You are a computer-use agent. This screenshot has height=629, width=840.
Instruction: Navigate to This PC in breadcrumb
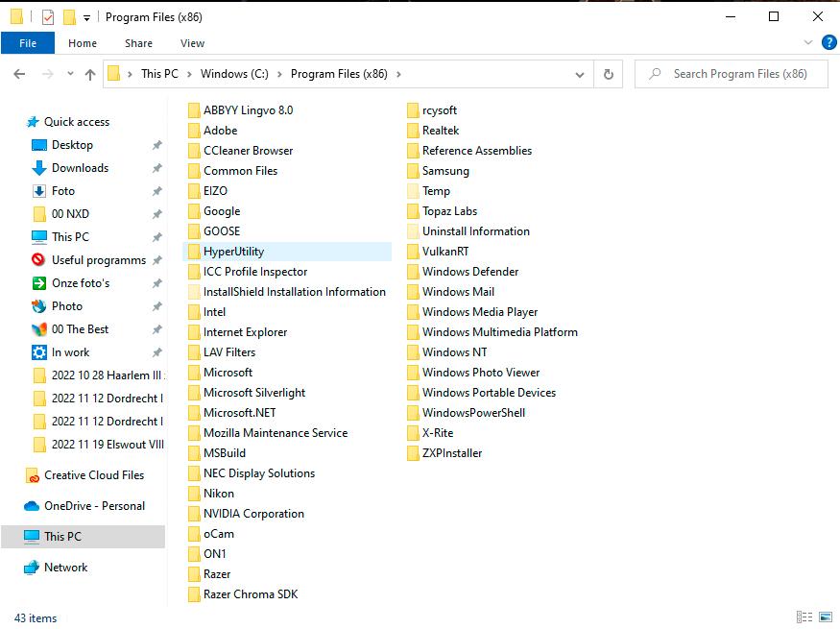coord(159,74)
